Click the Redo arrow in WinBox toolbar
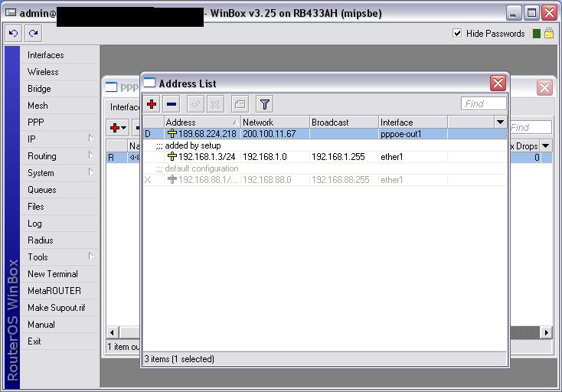 [34, 34]
